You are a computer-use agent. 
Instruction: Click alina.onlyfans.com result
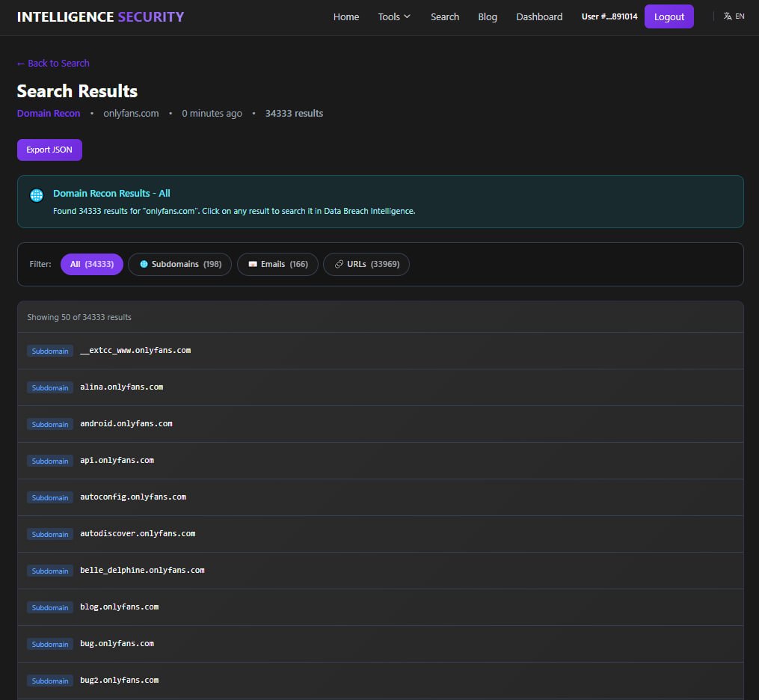point(381,387)
